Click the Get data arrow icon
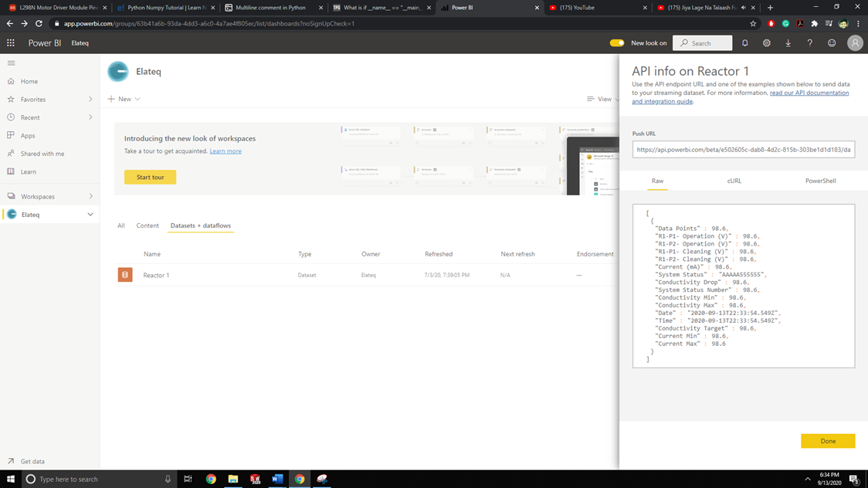The height and width of the screenshot is (488, 868). [11, 461]
